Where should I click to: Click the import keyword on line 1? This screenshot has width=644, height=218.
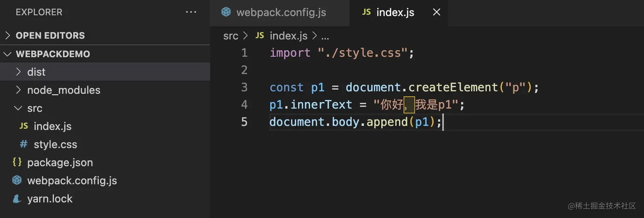pos(290,54)
